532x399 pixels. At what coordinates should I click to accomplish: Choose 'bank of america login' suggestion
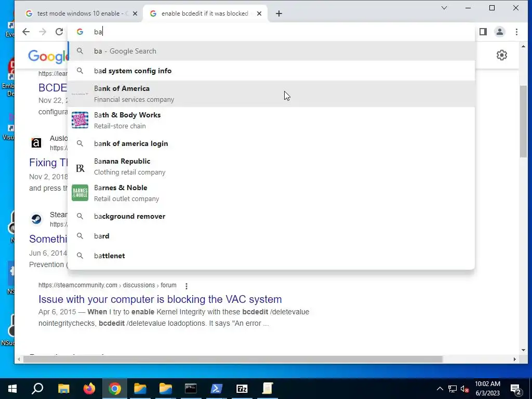[271, 143]
